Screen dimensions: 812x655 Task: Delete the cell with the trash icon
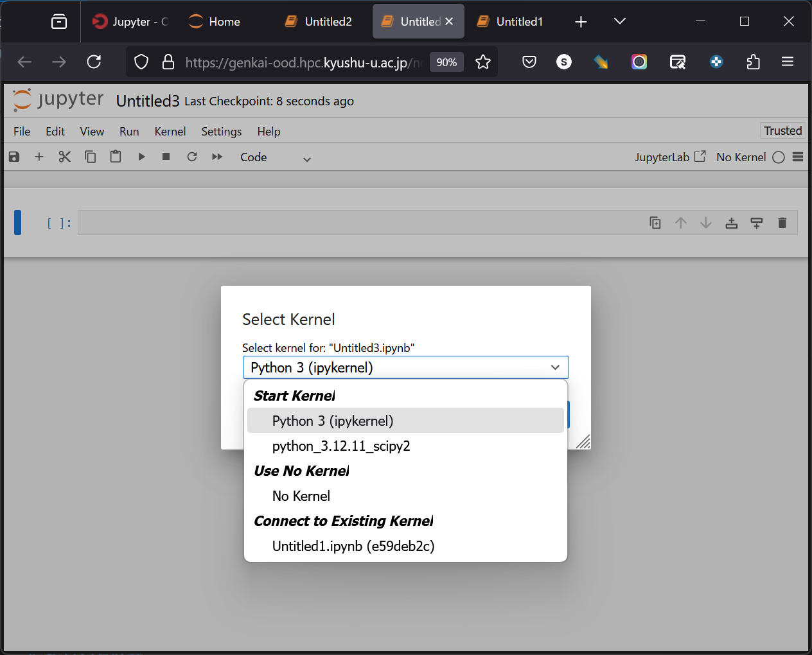782,223
